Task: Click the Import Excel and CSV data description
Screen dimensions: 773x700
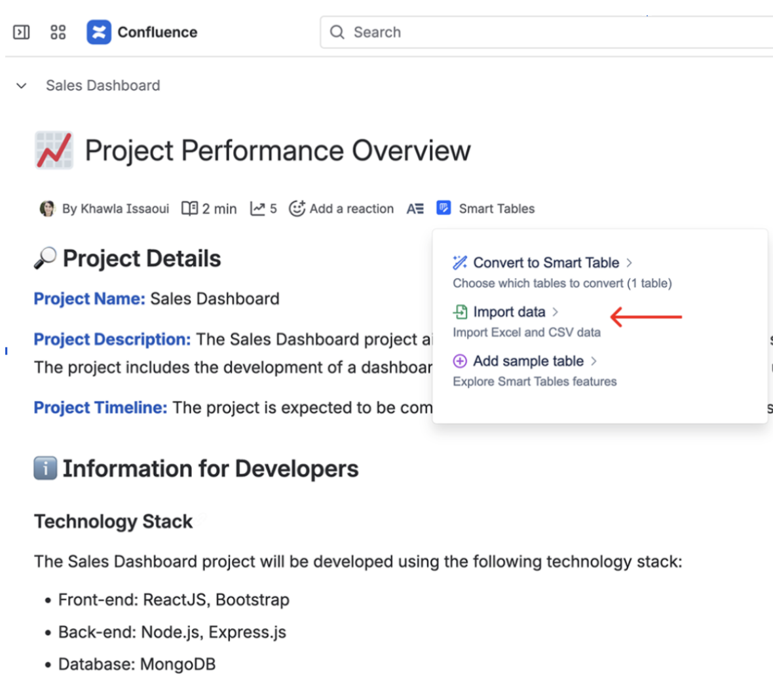Action: pos(527,332)
